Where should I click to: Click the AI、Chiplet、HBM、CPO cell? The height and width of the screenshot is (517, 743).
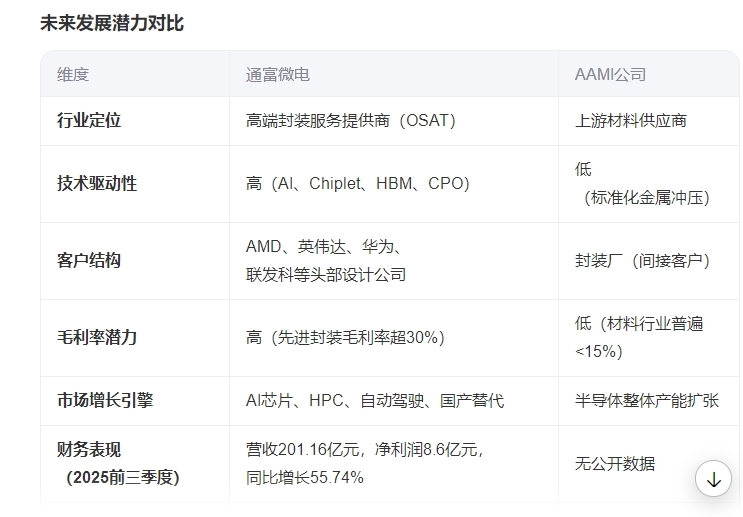358,184
